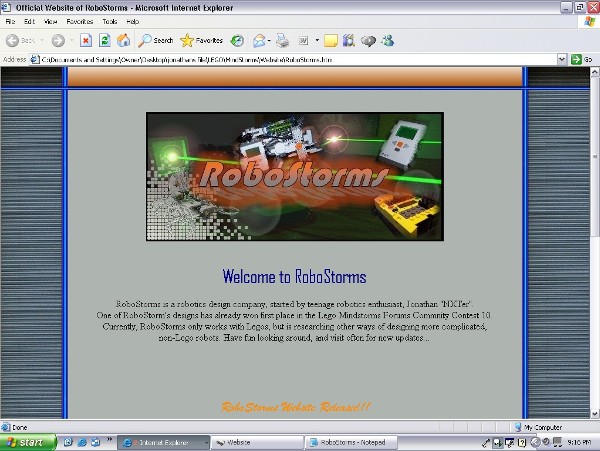Click the question mark tray icon
The height and width of the screenshot is (451, 600).
point(522,443)
